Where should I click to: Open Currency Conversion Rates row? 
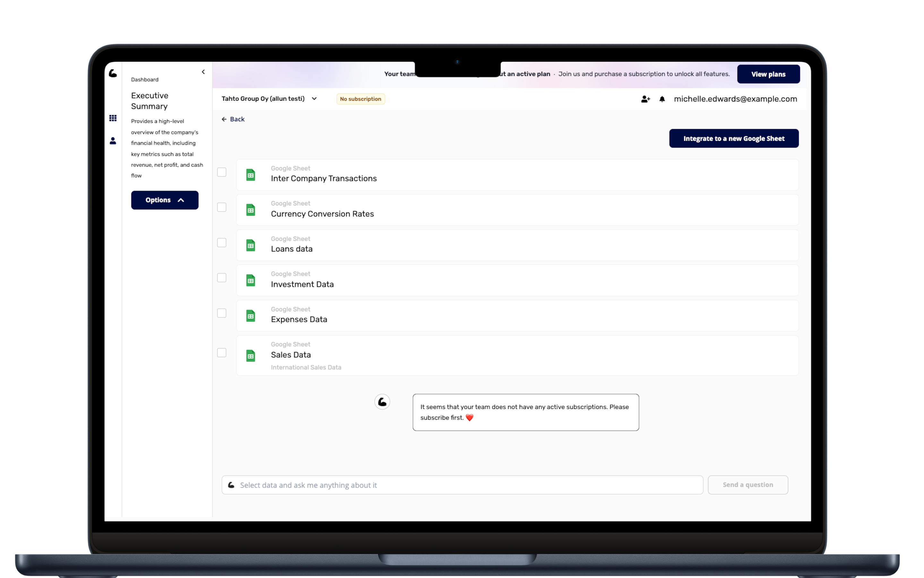518,210
